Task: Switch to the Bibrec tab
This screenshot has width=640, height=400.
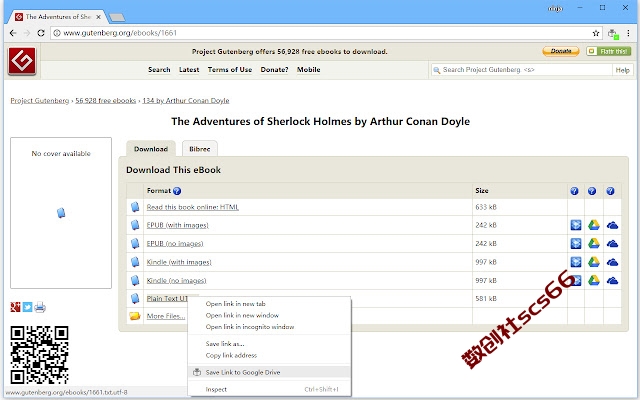Action: tap(200, 149)
